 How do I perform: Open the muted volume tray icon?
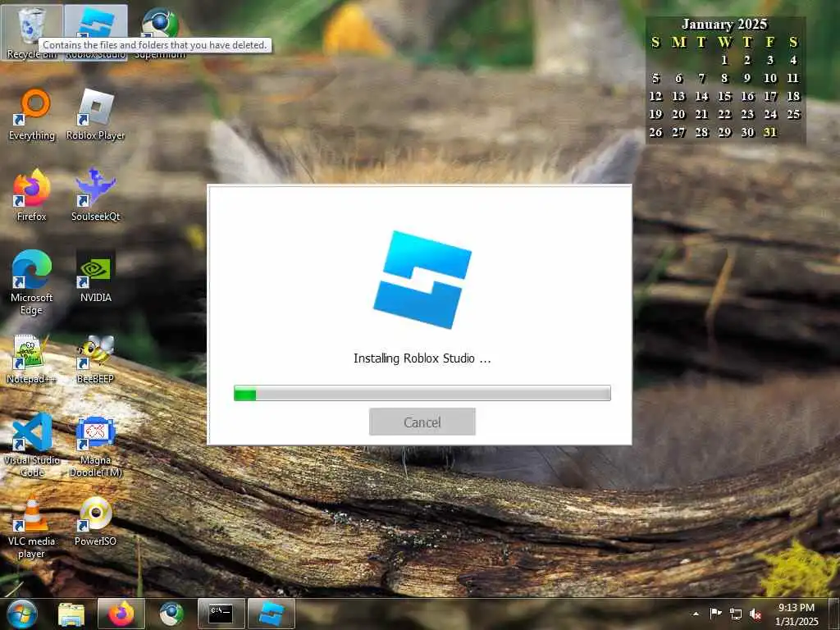pos(756,614)
